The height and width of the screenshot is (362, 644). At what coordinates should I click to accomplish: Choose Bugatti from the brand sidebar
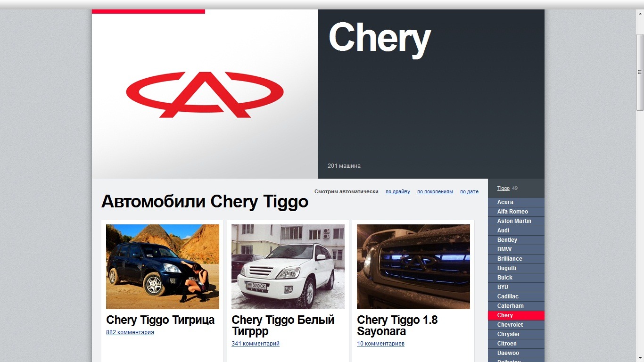tap(516, 268)
